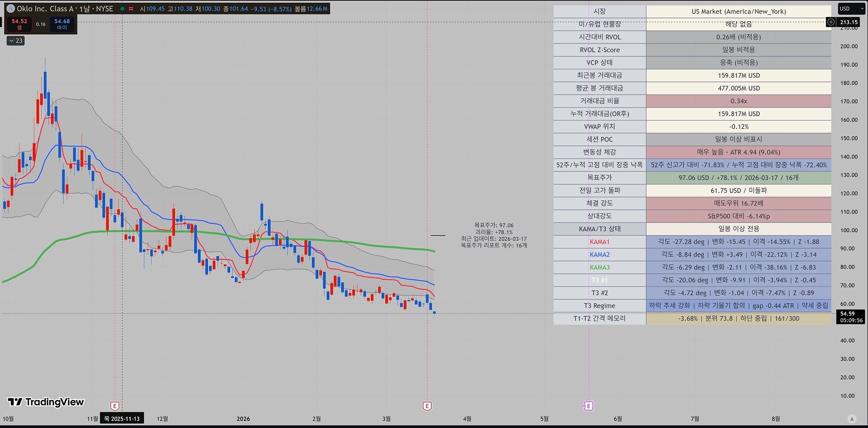Click the change text -9.53 (-8.57%)

tap(271, 9)
